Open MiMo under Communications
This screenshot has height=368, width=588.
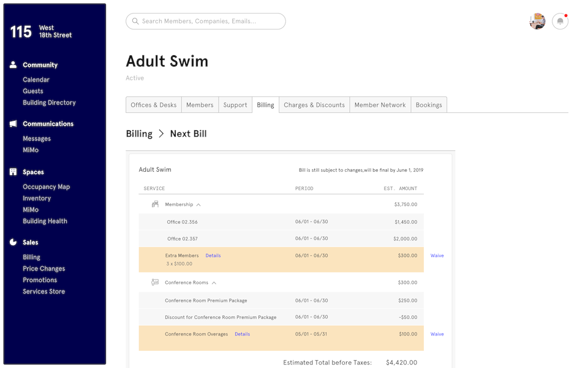[31, 150]
